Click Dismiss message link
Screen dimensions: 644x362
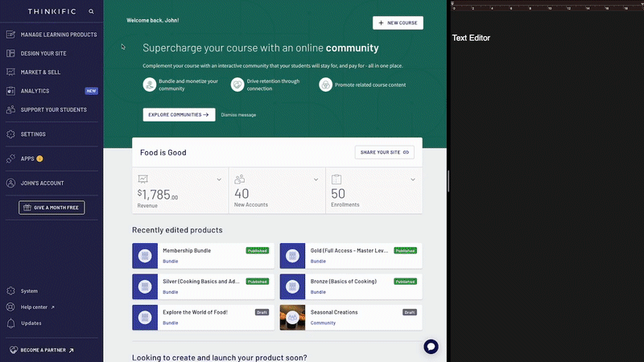[x=238, y=115]
